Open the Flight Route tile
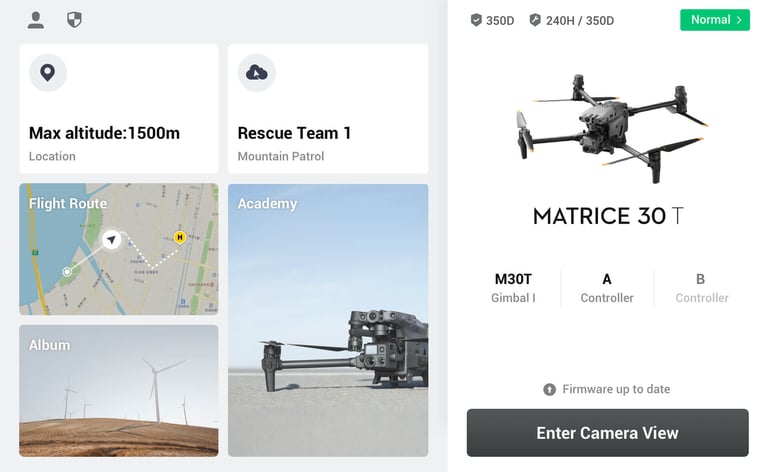Viewport: 768px width, 472px height. [119, 249]
